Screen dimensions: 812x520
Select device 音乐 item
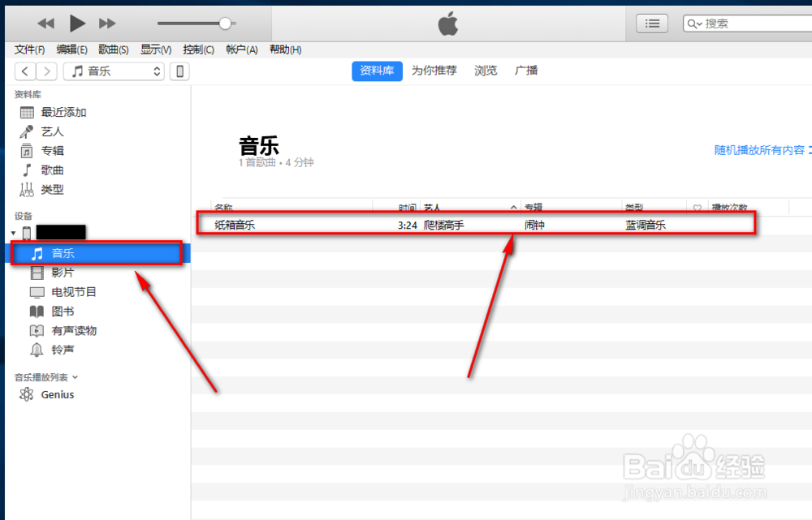coord(97,254)
